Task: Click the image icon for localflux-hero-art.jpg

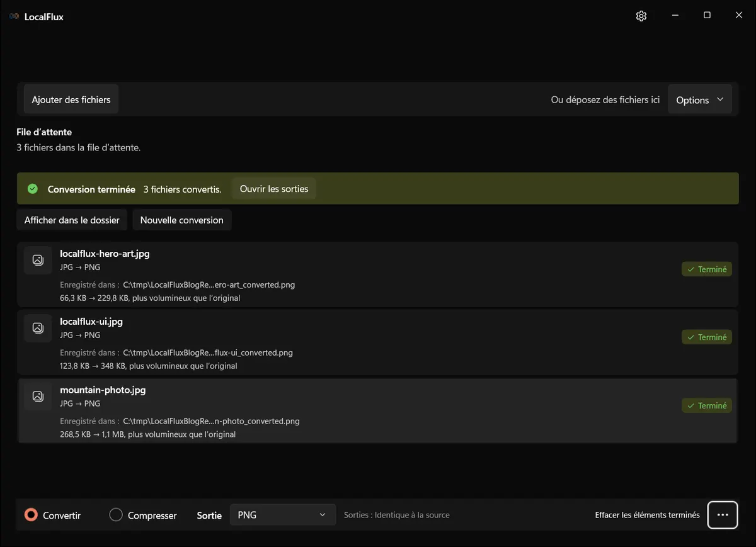Action: 38,260
